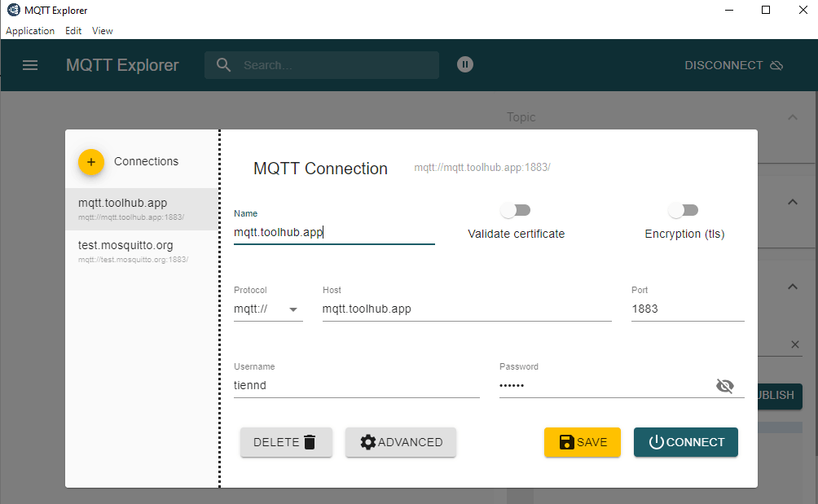
Task: Click the SAVE button
Action: point(583,442)
